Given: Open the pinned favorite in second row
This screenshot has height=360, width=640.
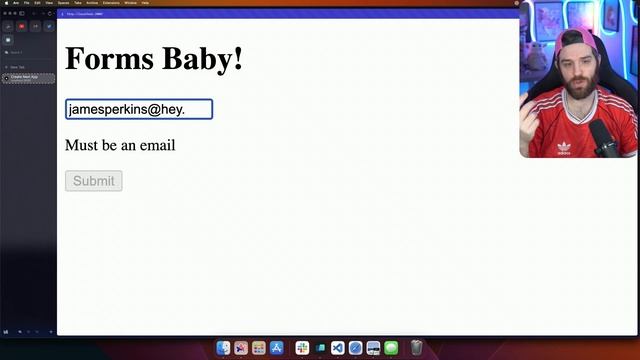Looking at the screenshot, I should (8, 40).
